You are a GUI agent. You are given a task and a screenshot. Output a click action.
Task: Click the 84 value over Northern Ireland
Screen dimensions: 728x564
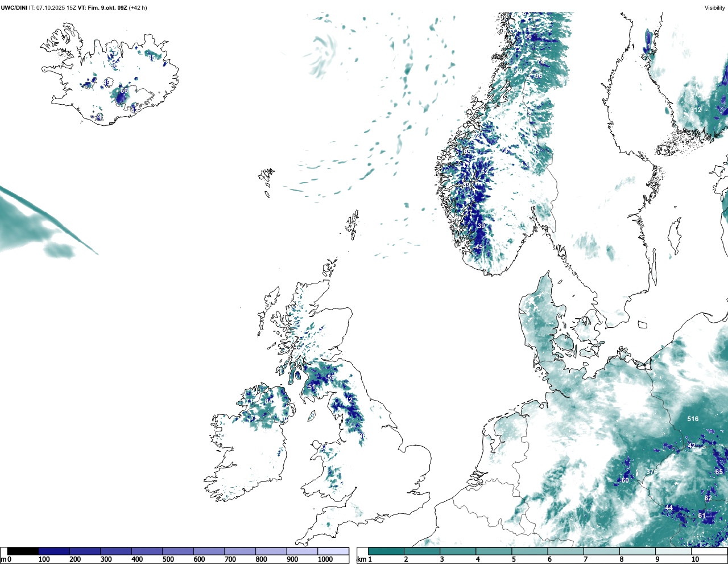tap(268, 401)
